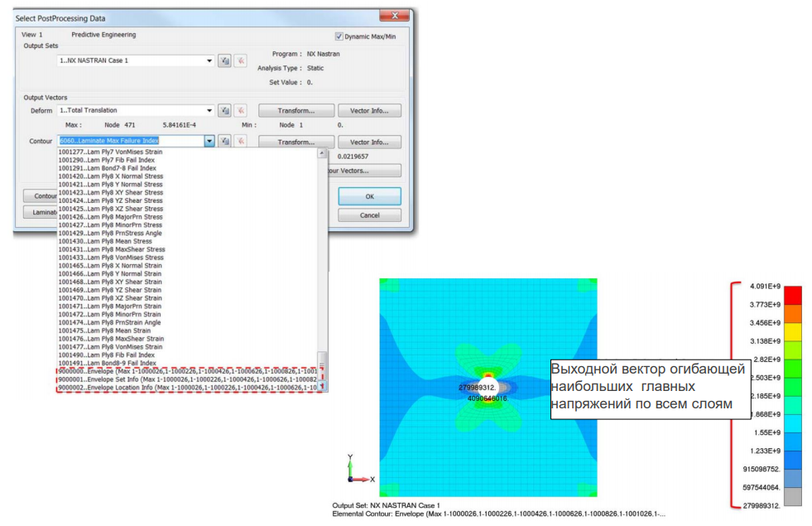Click the clear-filter icon beside Contour combo
Screen dimensions: 812x526
240,141
